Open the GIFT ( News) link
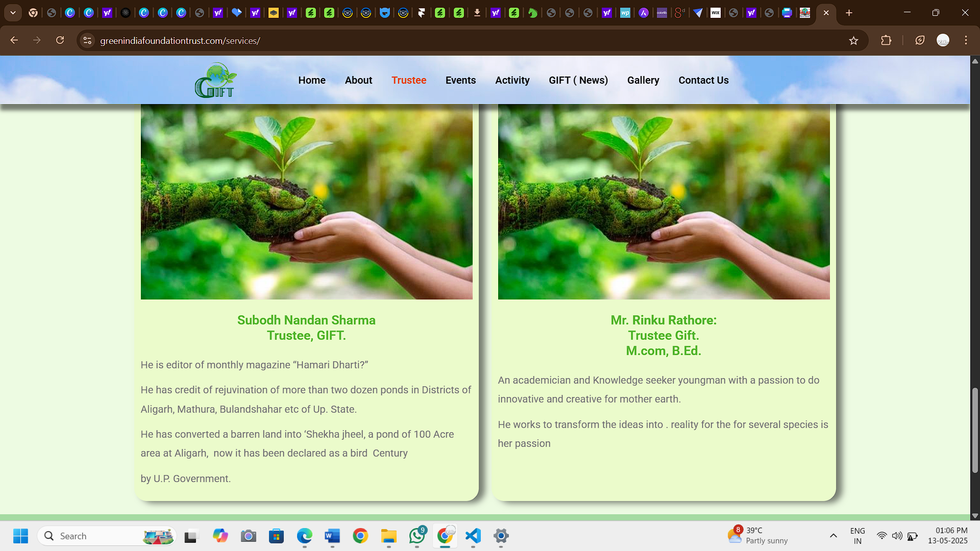The image size is (980, 551). point(578,80)
